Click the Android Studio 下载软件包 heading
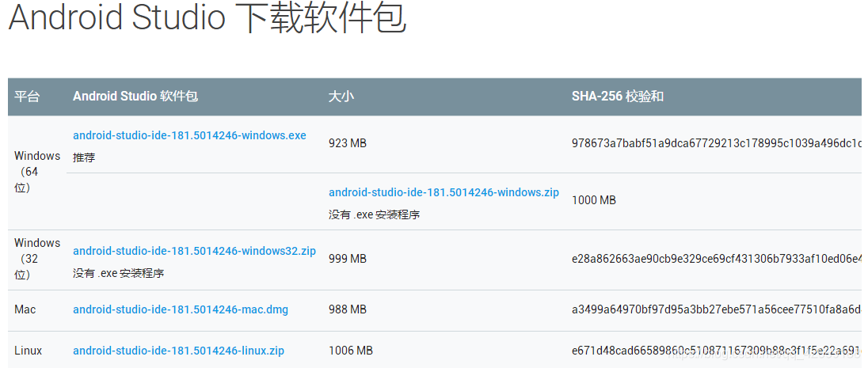 [207, 17]
